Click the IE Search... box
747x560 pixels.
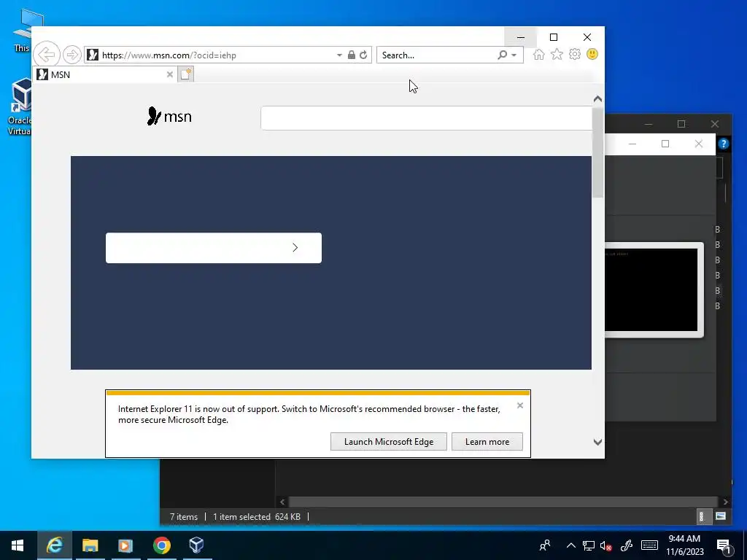438,55
